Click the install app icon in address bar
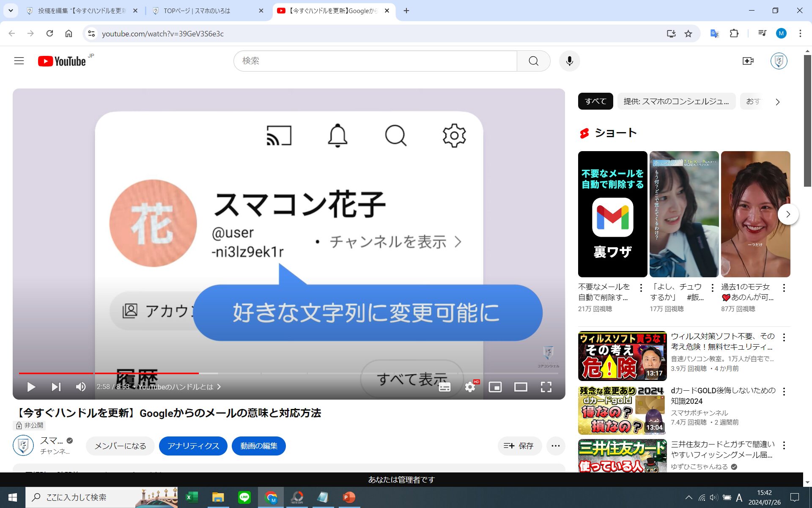Image resolution: width=812 pixels, height=508 pixels. tap(671, 33)
